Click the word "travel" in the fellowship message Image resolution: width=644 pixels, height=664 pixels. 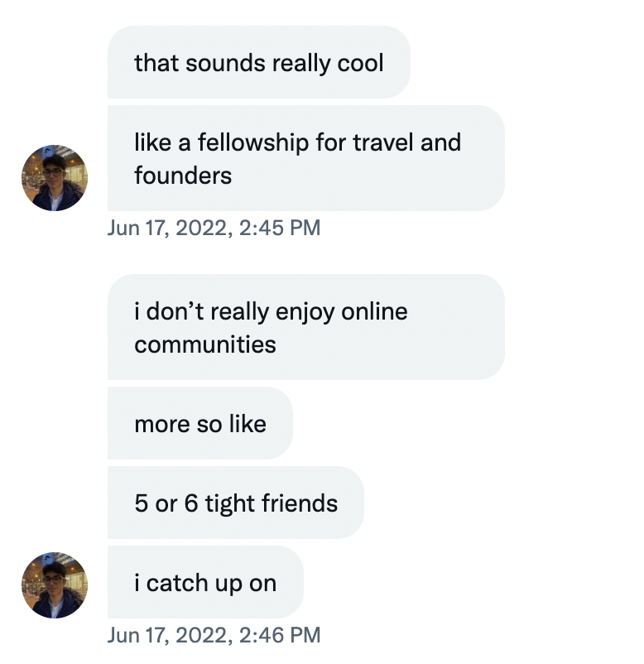click(x=382, y=142)
